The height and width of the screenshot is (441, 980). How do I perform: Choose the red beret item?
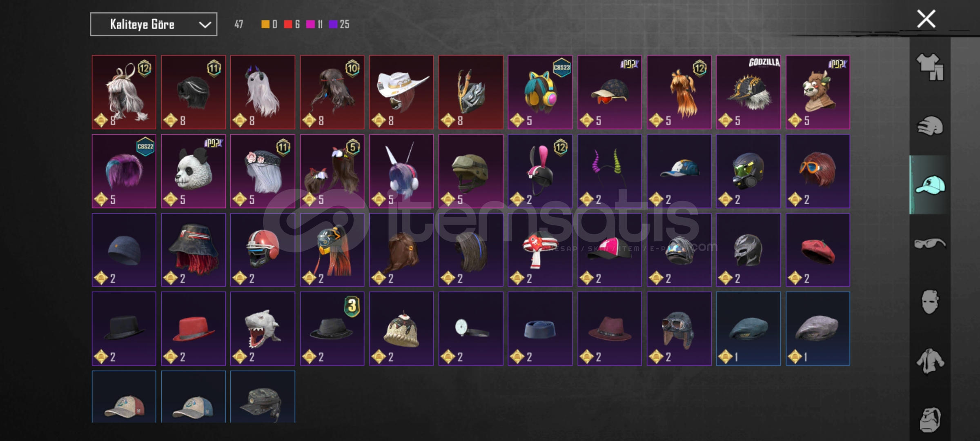818,250
